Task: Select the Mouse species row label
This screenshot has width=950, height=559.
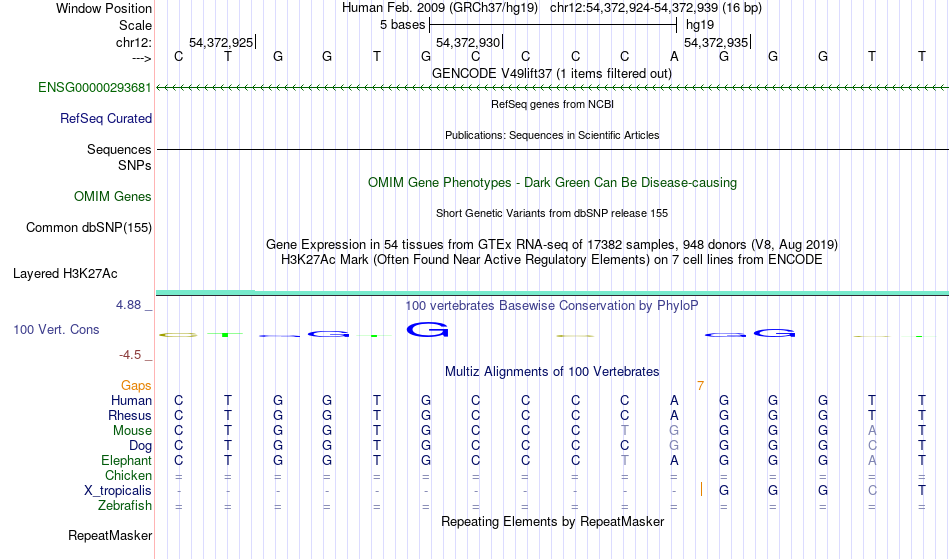Action: pos(132,431)
